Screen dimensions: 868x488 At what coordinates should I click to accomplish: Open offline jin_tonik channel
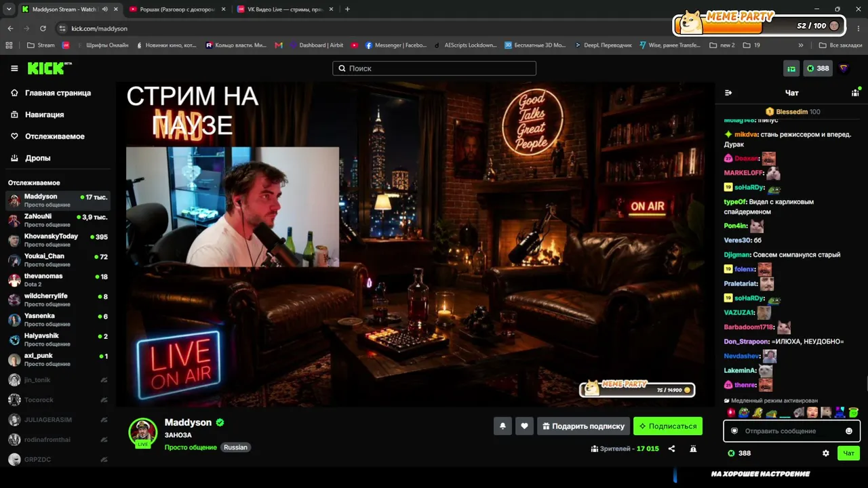[58, 380]
